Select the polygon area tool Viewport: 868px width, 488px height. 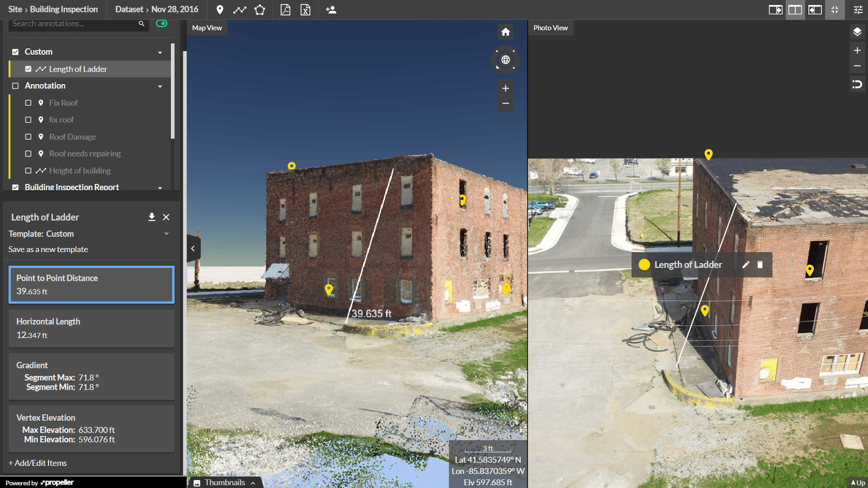click(x=260, y=10)
